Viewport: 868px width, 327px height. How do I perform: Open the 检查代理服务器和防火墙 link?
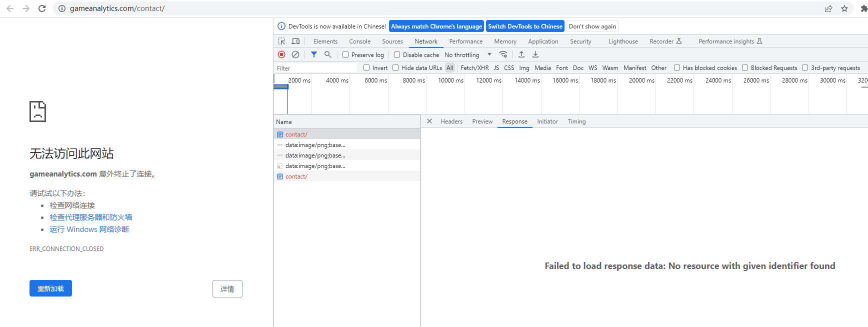pos(91,217)
